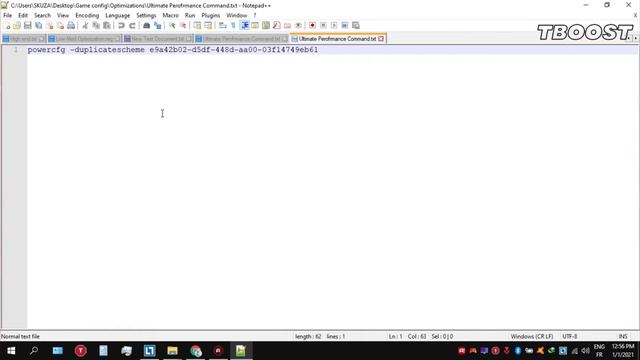Save the current file with the Save icon

pyautogui.click(x=28, y=25)
